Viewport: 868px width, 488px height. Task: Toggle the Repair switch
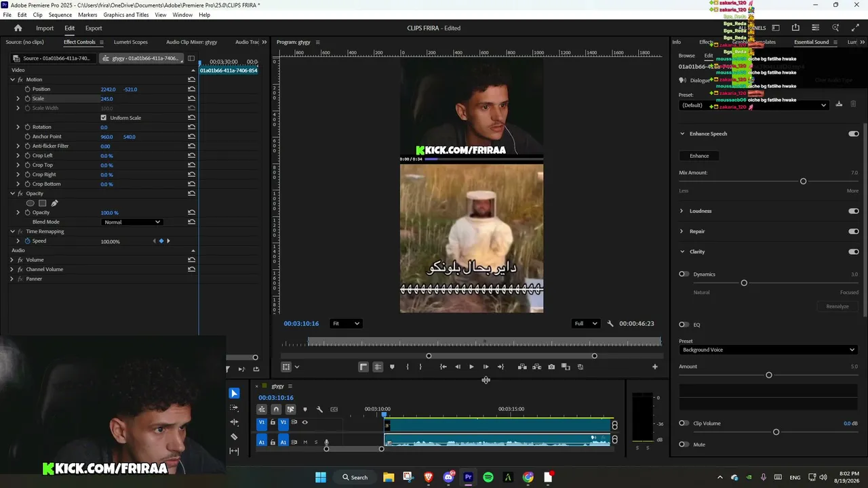(853, 231)
